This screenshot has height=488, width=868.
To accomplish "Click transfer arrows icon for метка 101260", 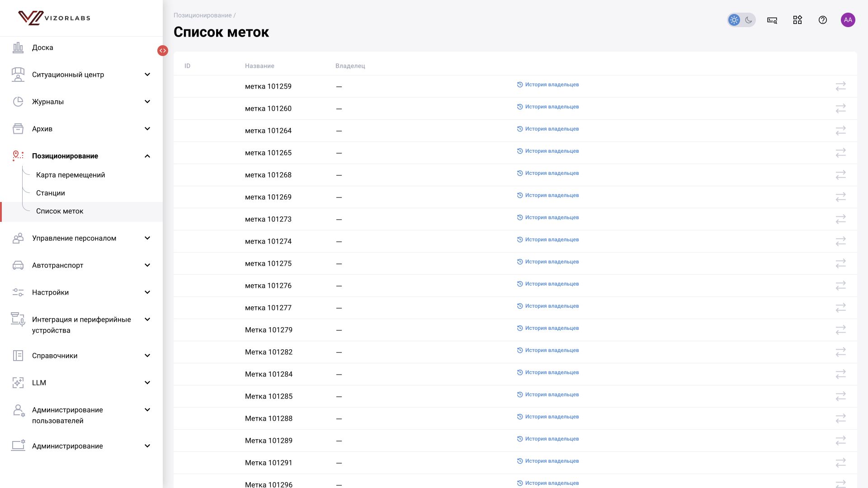I will 841,108.
